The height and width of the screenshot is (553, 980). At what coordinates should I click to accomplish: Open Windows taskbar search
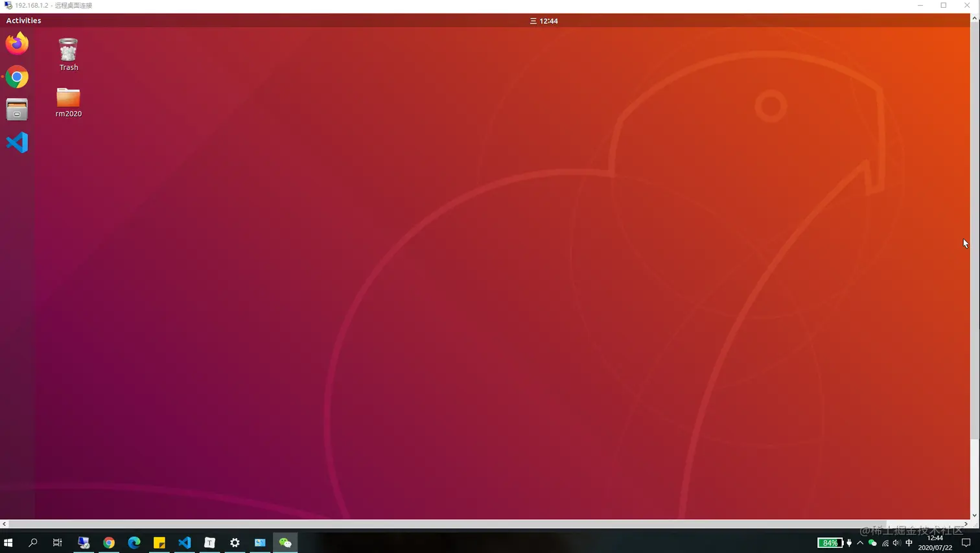(33, 543)
